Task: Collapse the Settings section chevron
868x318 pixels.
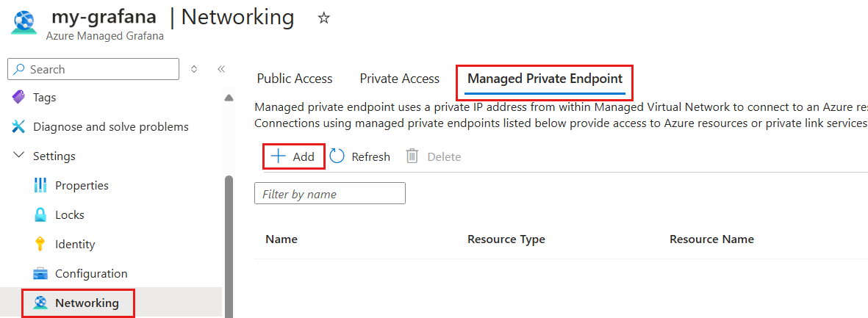Action: (19, 156)
